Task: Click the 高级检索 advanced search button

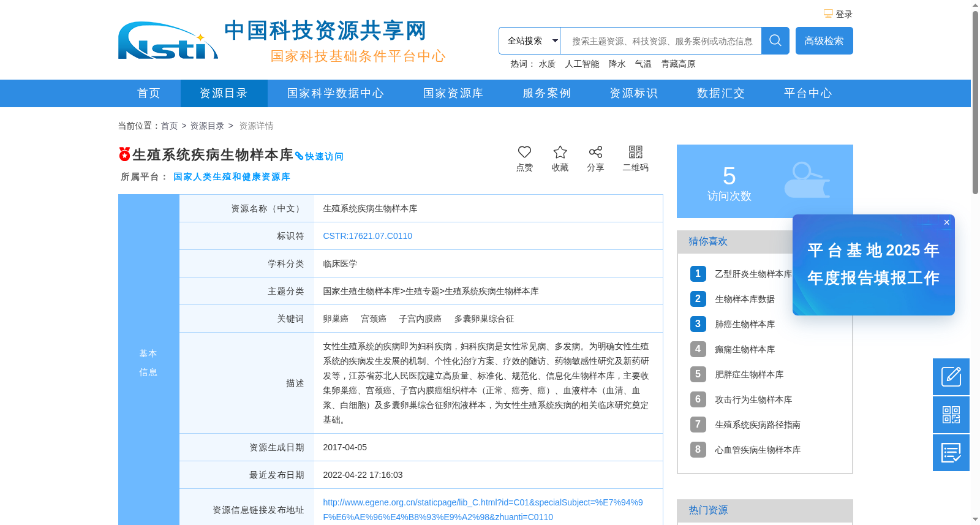Action: click(824, 40)
